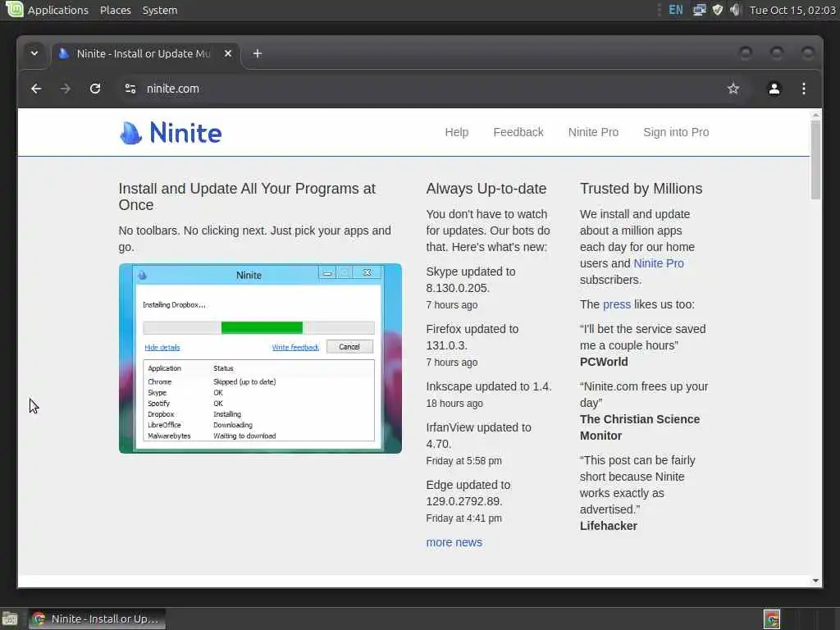The width and height of the screenshot is (840, 630).
Task: Click the page vertical scrollbar thumb
Action: 815,160
